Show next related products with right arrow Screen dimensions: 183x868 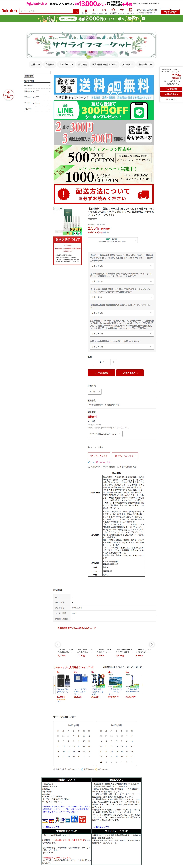[x=152, y=644]
